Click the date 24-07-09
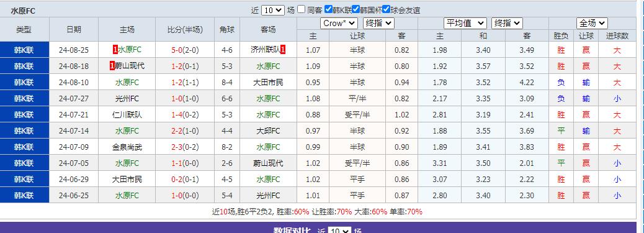 point(73,147)
